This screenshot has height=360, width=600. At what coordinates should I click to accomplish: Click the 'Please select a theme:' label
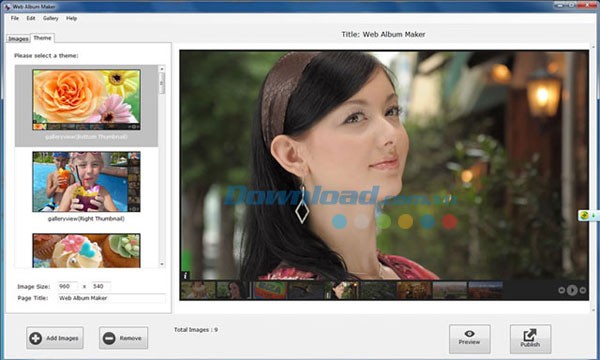click(46, 55)
